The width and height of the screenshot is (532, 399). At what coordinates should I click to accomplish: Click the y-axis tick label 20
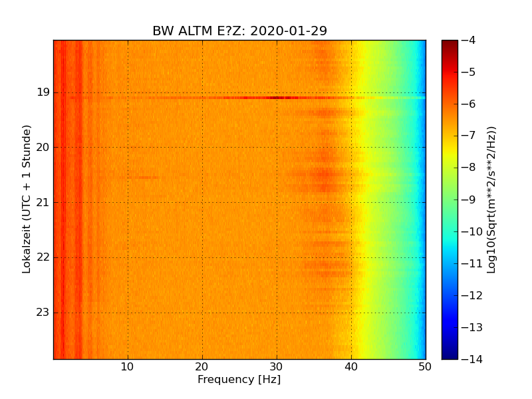coord(43,147)
